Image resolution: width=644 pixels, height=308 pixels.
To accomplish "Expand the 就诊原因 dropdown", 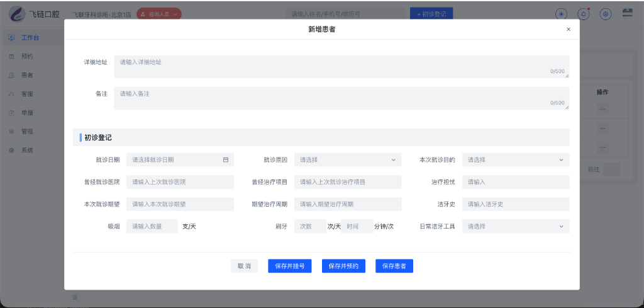I will click(x=348, y=159).
